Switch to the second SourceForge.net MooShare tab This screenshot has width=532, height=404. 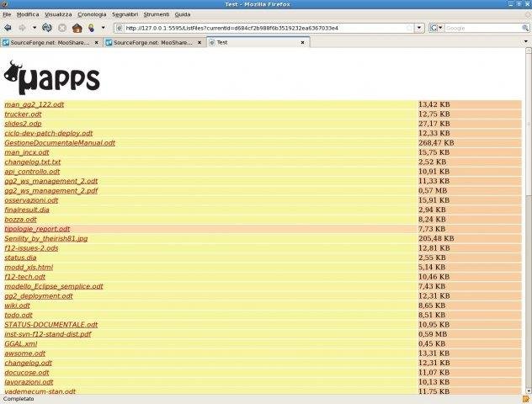154,42
